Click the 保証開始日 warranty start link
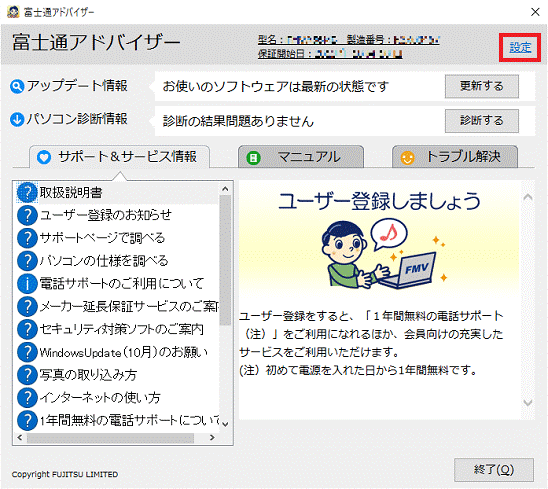 (330, 54)
